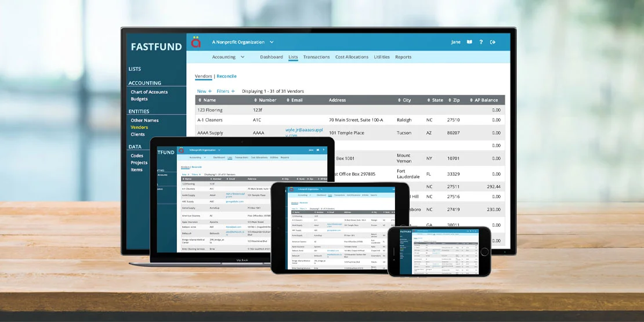Sort by the Number column sort arrows
The width and height of the screenshot is (644, 322).
(255, 100)
